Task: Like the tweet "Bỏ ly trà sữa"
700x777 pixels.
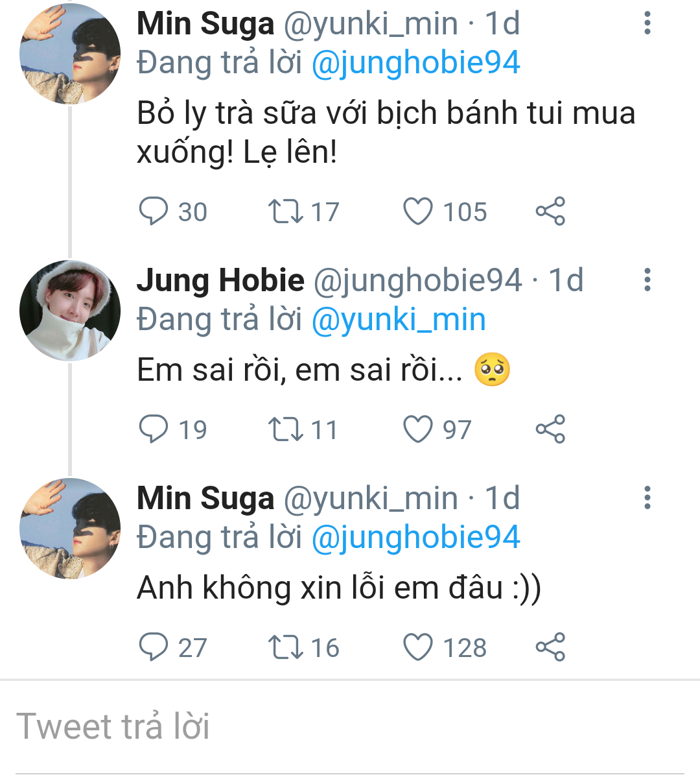Action: point(418,211)
